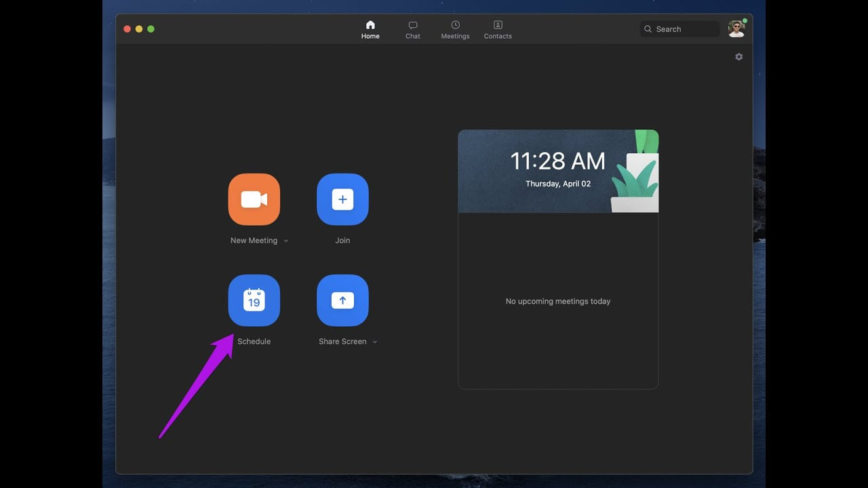This screenshot has height=488, width=868.
Task: Click the 'No upcoming meetings today' text
Action: [557, 301]
